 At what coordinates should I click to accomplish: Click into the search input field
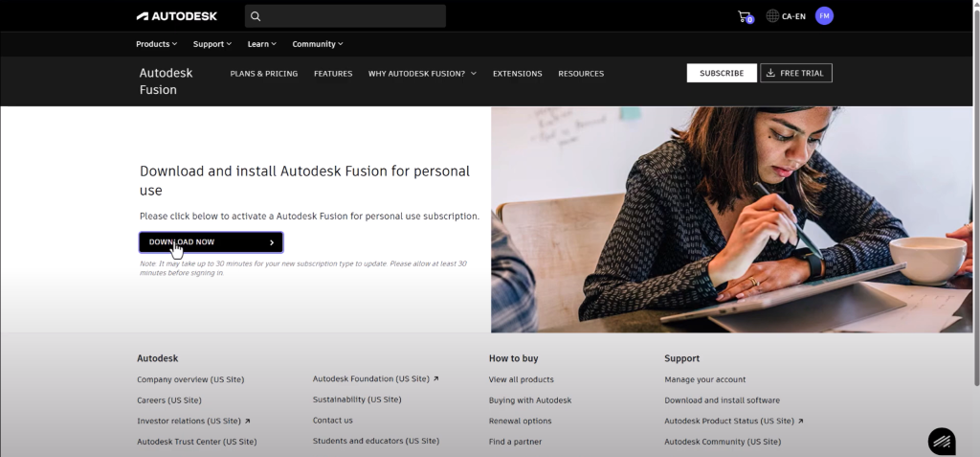tap(354, 16)
